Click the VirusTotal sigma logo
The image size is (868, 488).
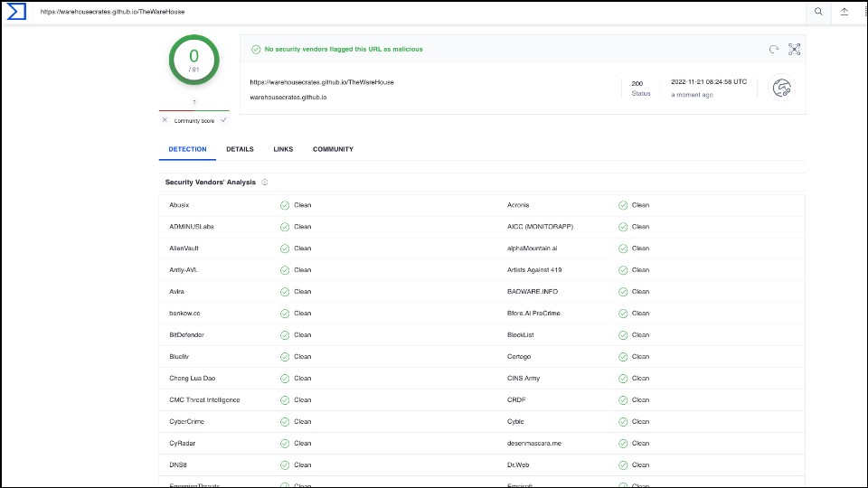pyautogui.click(x=16, y=11)
